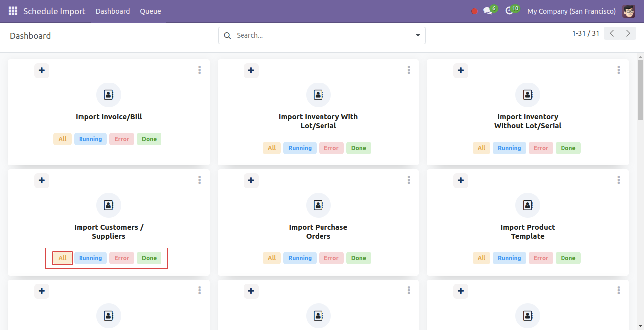644x330 pixels.
Task: Click plus icon on Import Customers / Suppliers
Action: coord(42,180)
